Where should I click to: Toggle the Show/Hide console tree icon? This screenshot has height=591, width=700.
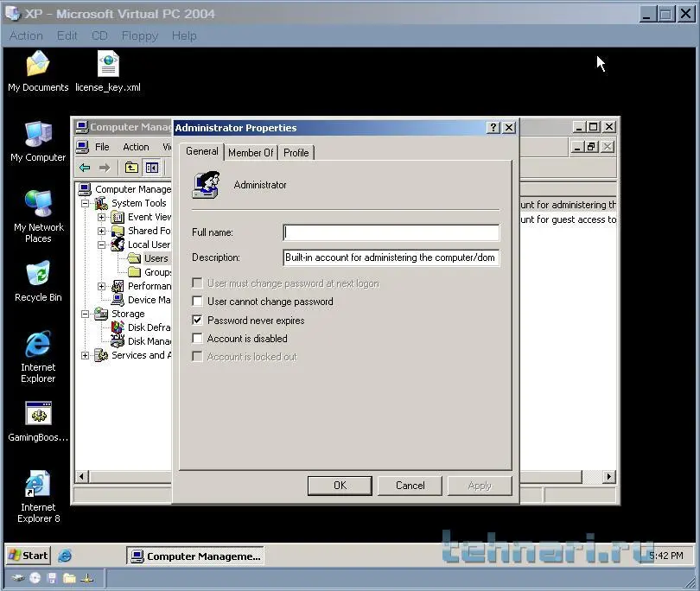point(152,168)
